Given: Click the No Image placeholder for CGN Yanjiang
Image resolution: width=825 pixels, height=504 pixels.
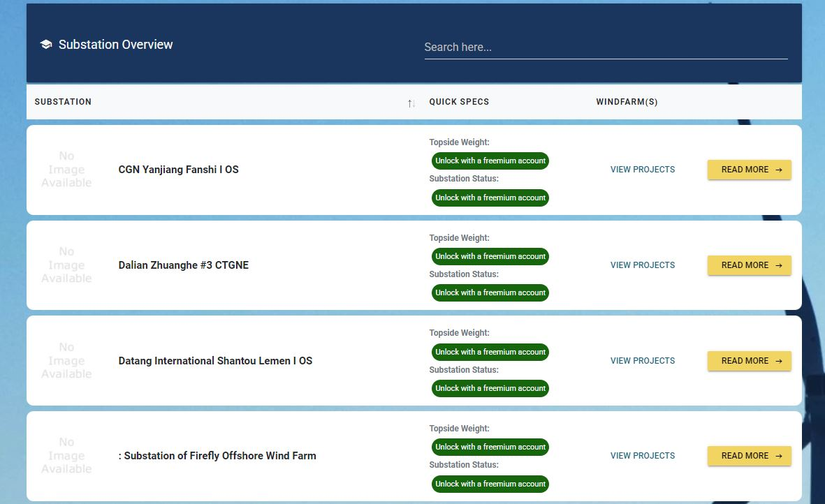Looking at the screenshot, I should pos(66,169).
